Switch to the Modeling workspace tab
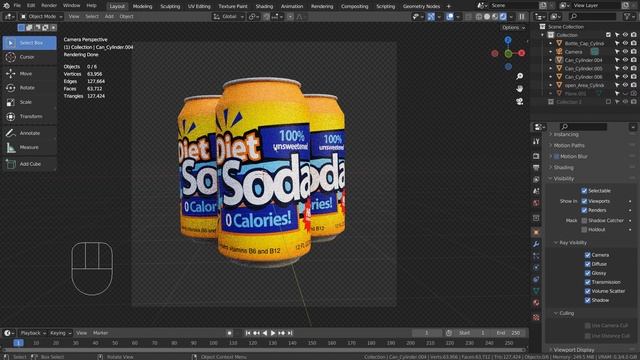640x360 pixels. pyautogui.click(x=142, y=6)
